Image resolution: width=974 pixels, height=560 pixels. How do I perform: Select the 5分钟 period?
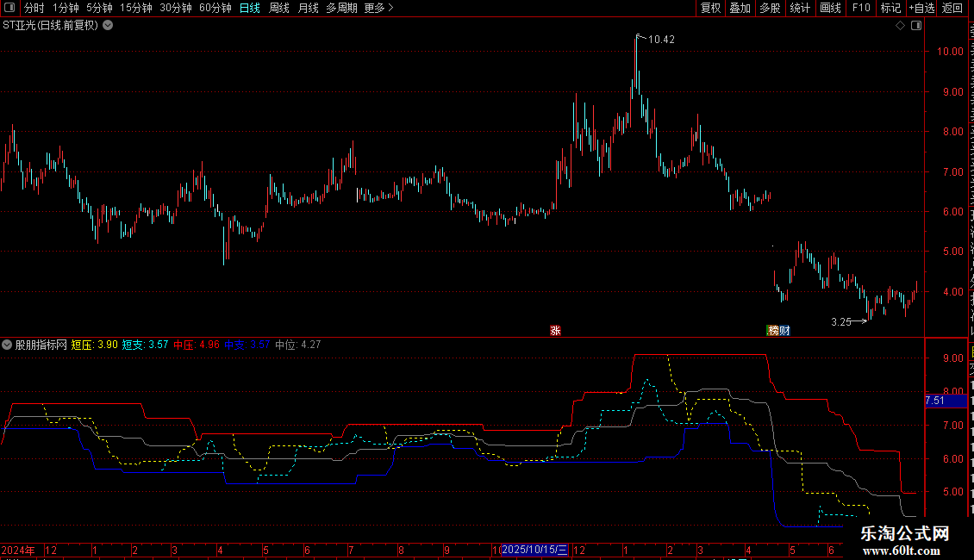pos(99,8)
